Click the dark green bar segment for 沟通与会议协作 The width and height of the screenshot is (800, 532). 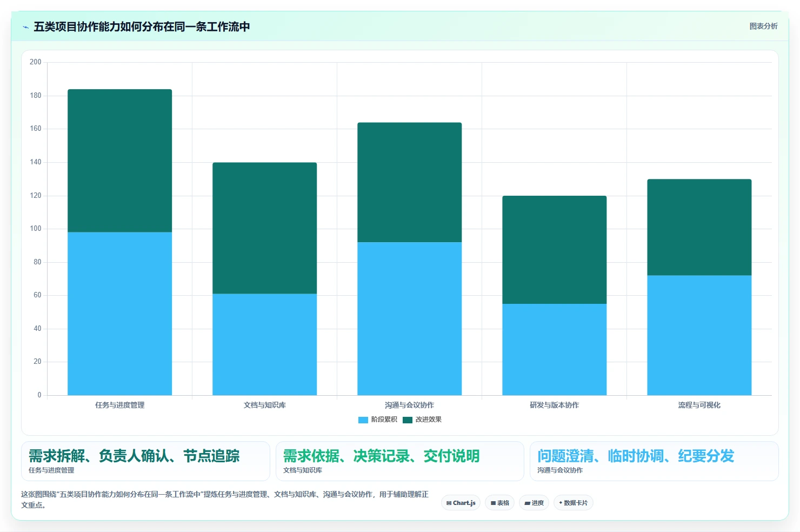coord(409,182)
